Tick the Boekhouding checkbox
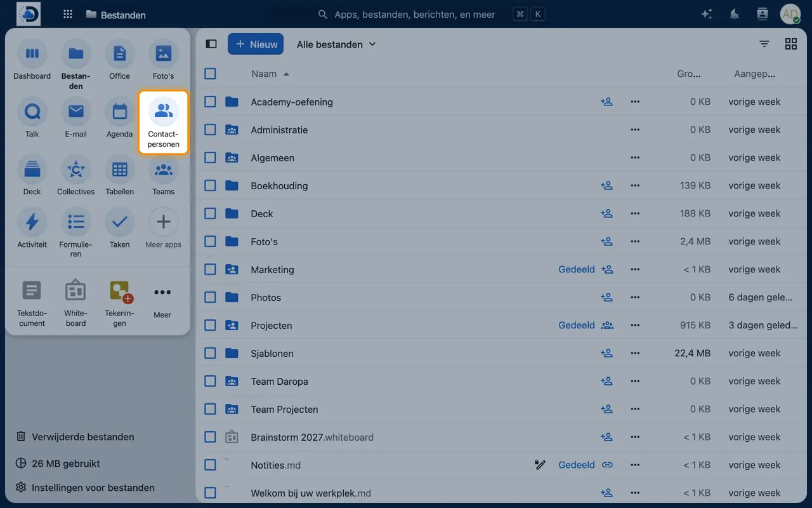Viewport: 812px width, 508px height. click(211, 185)
